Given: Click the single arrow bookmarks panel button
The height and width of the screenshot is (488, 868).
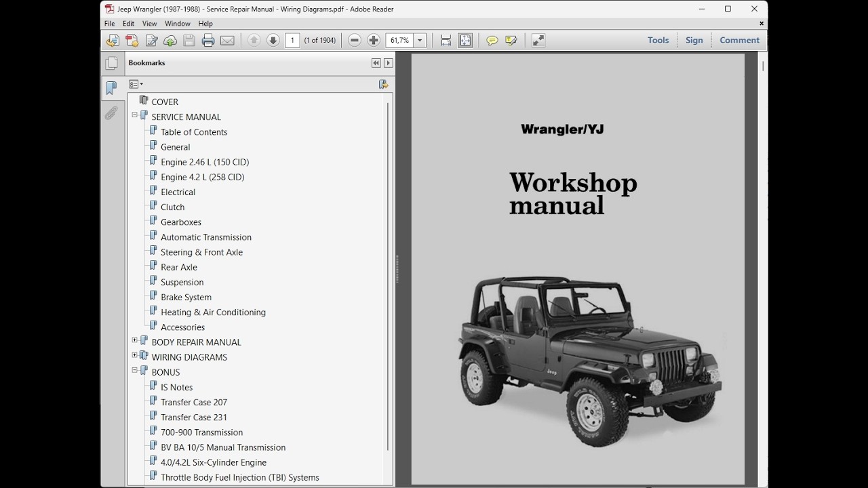Looking at the screenshot, I should coord(388,63).
